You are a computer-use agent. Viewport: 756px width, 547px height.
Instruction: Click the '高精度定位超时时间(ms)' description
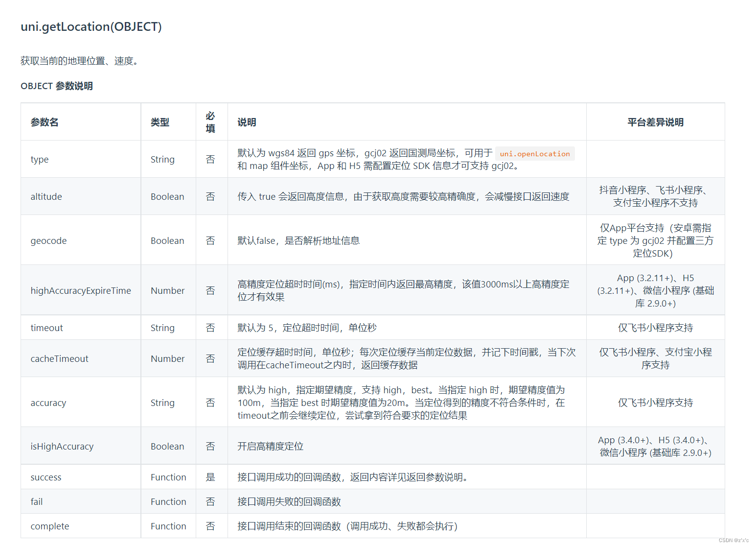click(403, 290)
